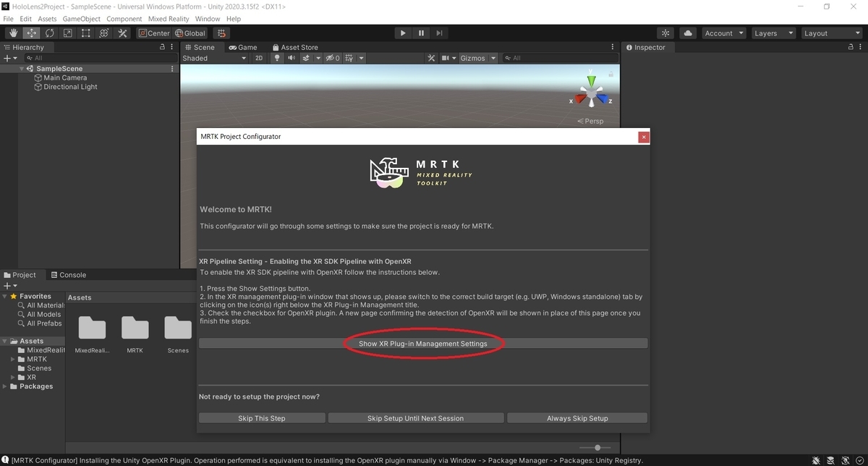Toggle hidden objects visibility count
Image resolution: width=868 pixels, height=466 pixels.
pos(333,58)
